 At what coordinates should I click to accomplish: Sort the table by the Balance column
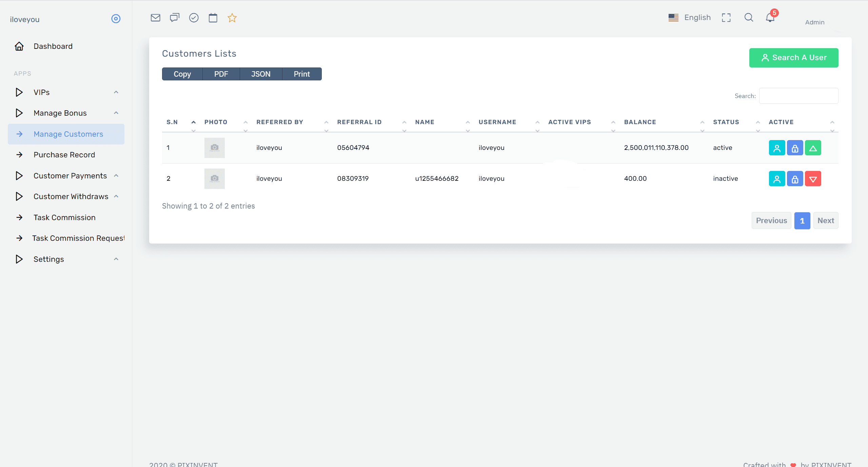[x=640, y=122]
